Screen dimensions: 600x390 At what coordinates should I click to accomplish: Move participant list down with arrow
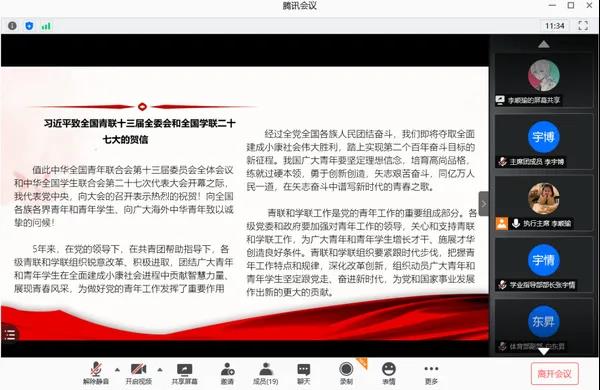(x=544, y=351)
